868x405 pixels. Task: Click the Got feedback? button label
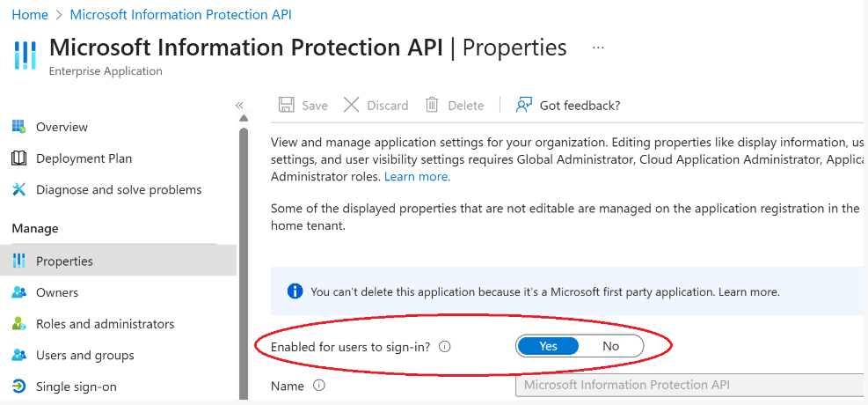click(x=580, y=106)
